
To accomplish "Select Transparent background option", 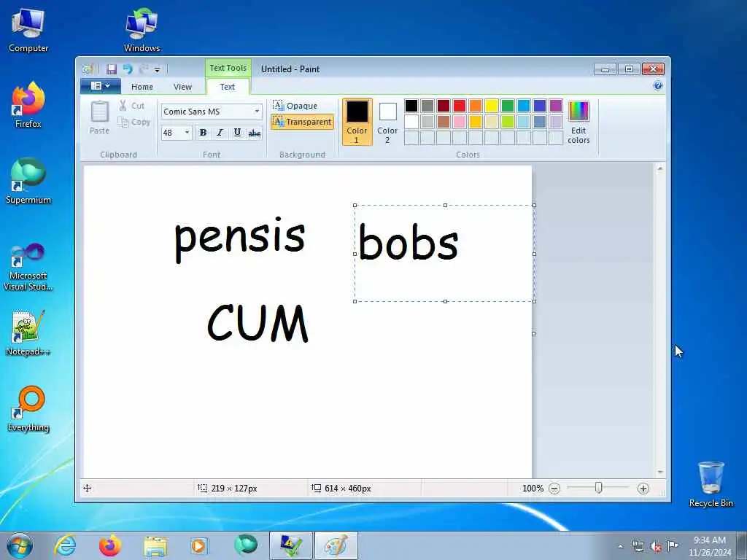I will click(302, 122).
